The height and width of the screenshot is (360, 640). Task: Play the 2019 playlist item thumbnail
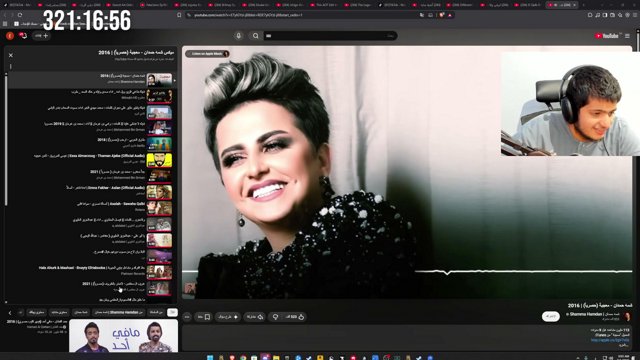[x=159, y=128]
